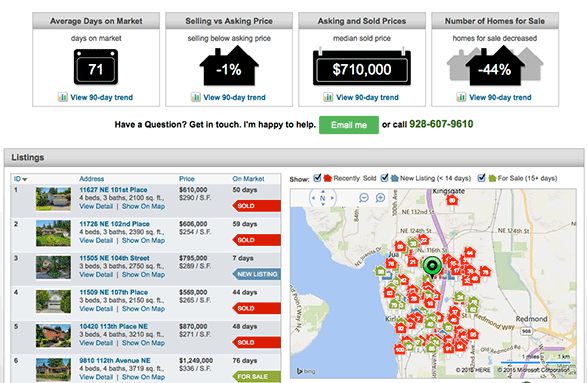The height and width of the screenshot is (383, 587).
Task: Click red marker numbered 100 on map
Action: click(400, 350)
